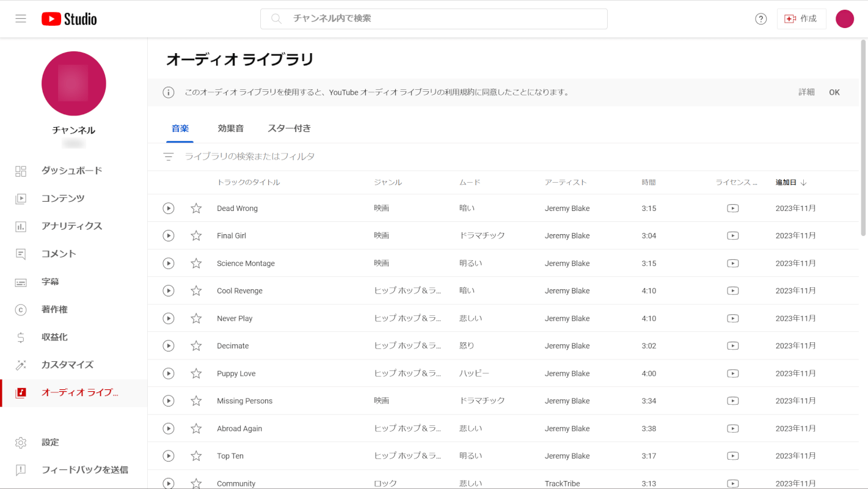
Task: Sort by ジャンル column header
Action: (x=388, y=183)
